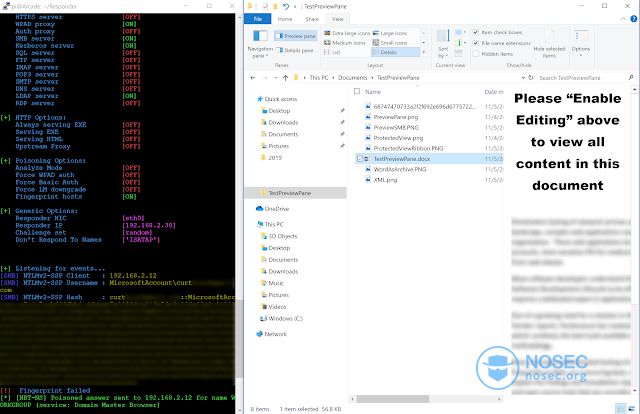Select the View ribbon tab

[338, 19]
